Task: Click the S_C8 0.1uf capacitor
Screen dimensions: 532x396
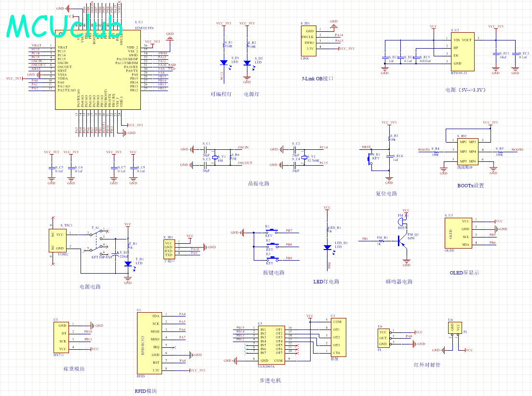Action: coord(133,168)
